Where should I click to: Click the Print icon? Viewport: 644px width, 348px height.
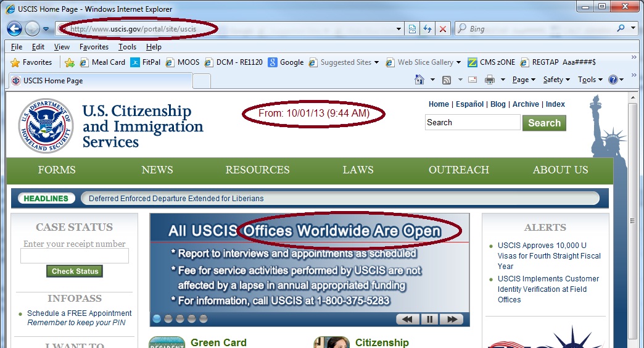tap(490, 80)
